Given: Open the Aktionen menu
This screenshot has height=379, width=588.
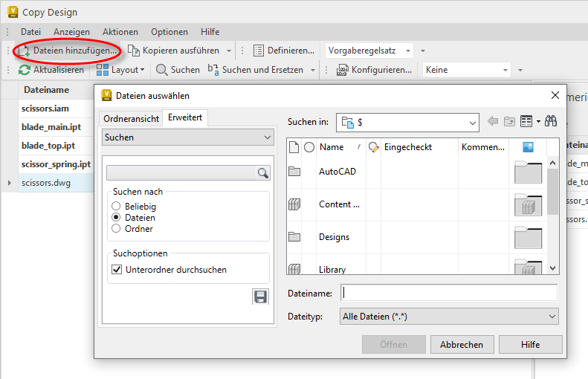Looking at the screenshot, I should tap(120, 32).
